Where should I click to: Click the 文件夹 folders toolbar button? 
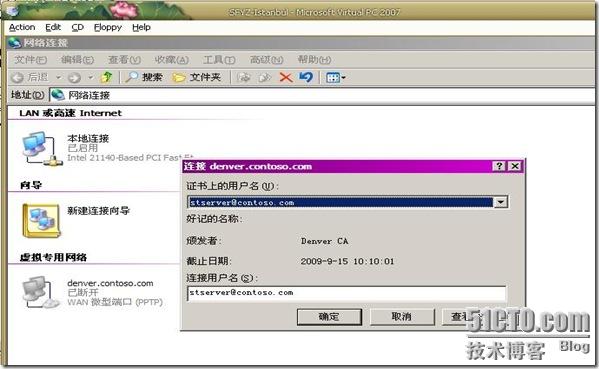pyautogui.click(x=196, y=78)
